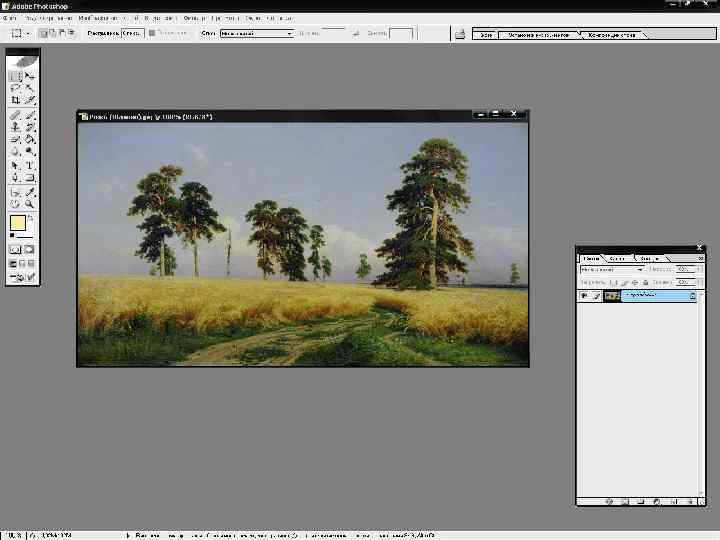Expand the tool preset picker dropdown arrow

29,33
